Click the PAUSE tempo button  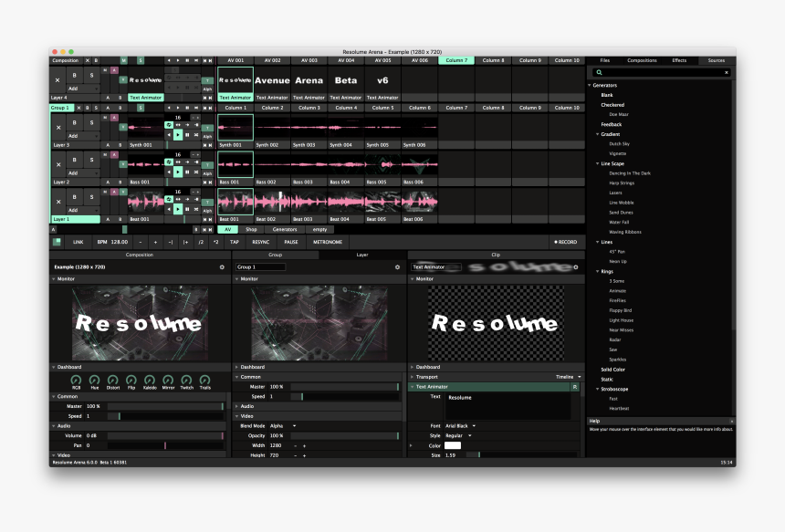pyautogui.click(x=291, y=242)
